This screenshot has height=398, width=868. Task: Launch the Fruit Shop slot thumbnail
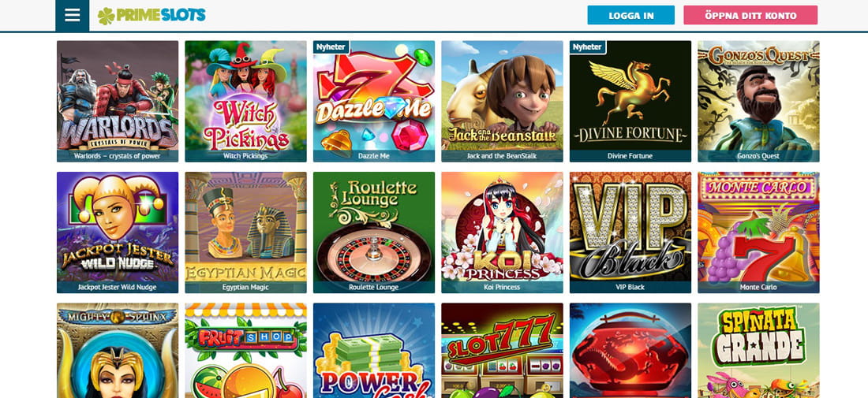245,351
